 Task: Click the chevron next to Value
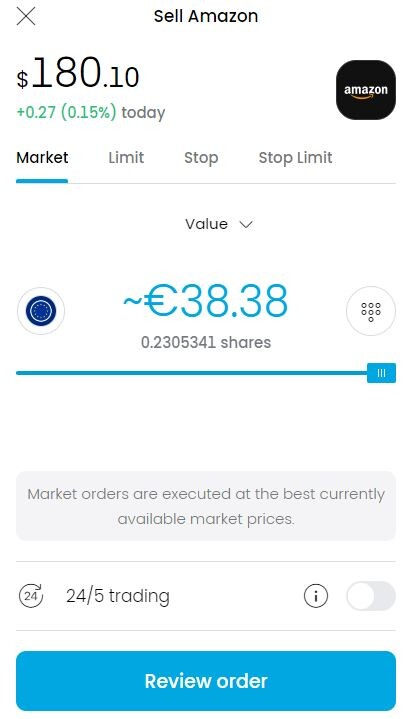[x=246, y=225]
